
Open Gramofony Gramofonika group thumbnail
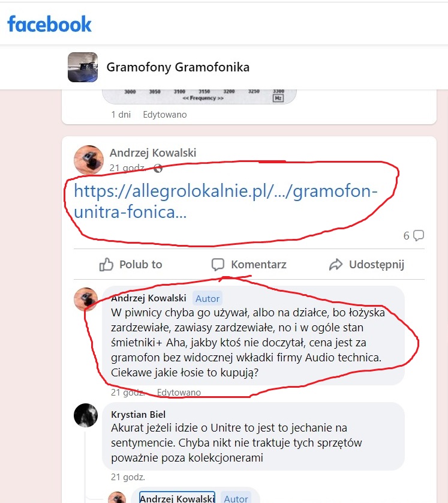pos(83,67)
